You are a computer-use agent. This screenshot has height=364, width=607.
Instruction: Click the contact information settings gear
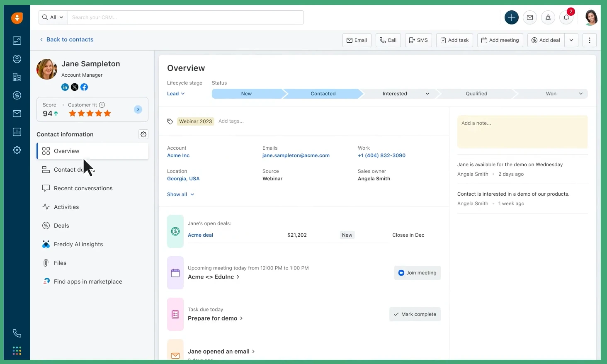[143, 134]
